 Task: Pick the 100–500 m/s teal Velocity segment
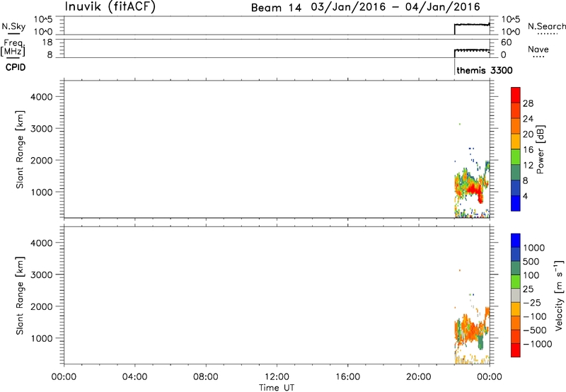pyautogui.click(x=516, y=268)
